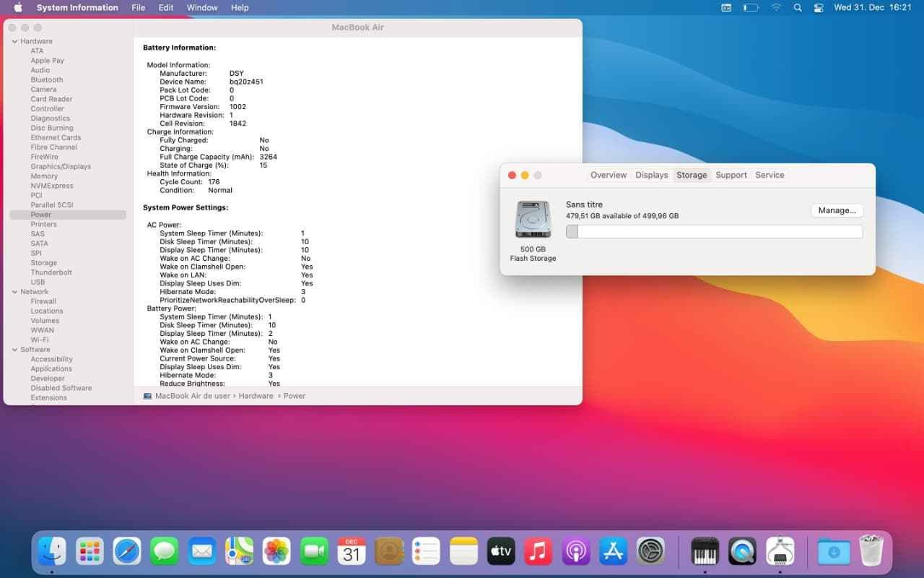
Task: Select Graphics/Displays in sidebar
Action: tap(61, 167)
